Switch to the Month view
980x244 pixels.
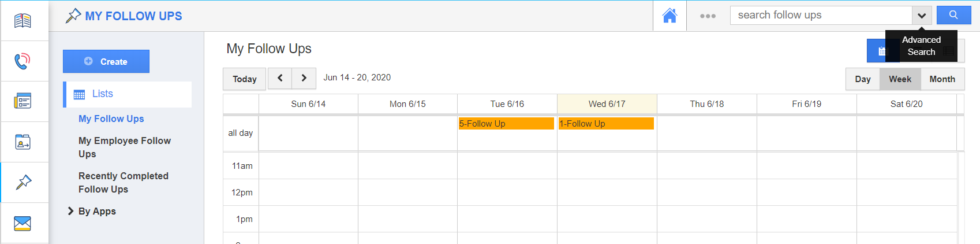pos(942,79)
